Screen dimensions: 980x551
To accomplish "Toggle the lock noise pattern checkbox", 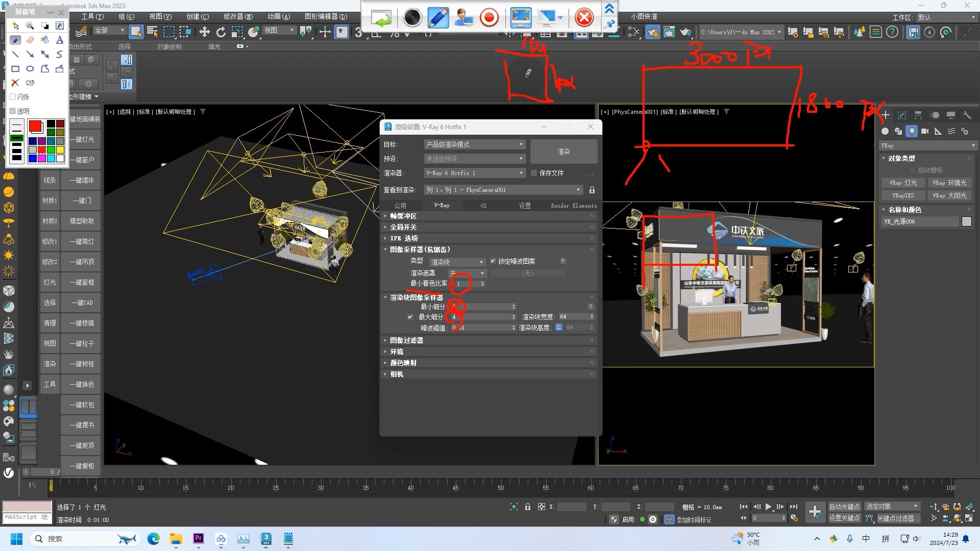I will (493, 261).
